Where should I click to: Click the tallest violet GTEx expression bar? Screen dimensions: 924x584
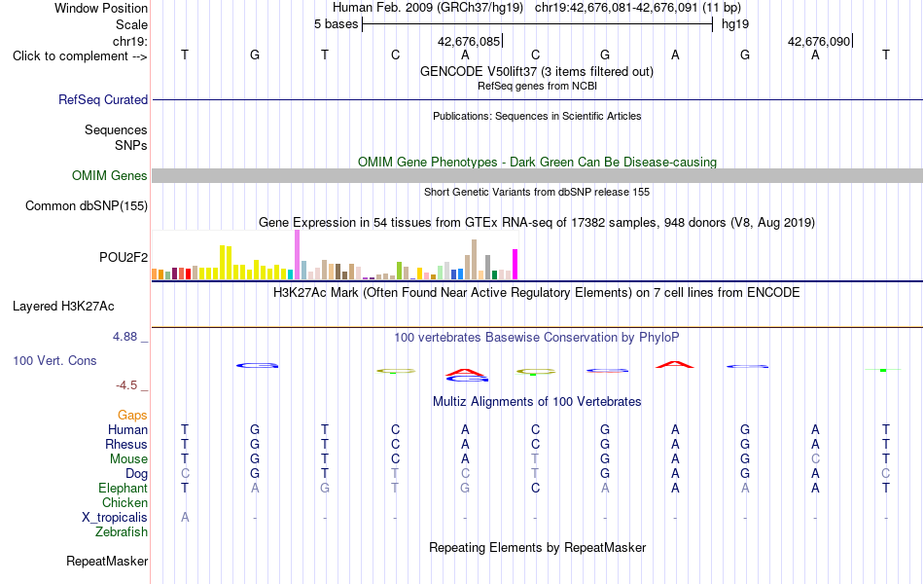297,255
